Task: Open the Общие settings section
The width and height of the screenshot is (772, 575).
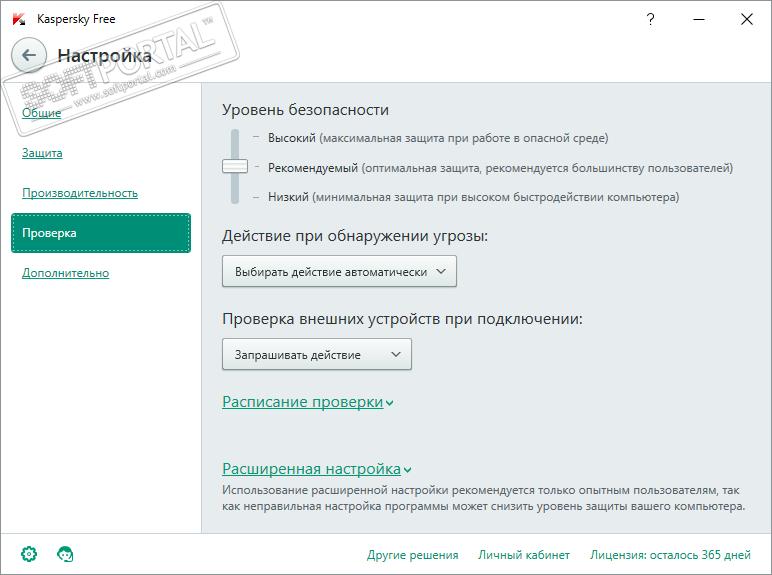Action: [x=41, y=113]
